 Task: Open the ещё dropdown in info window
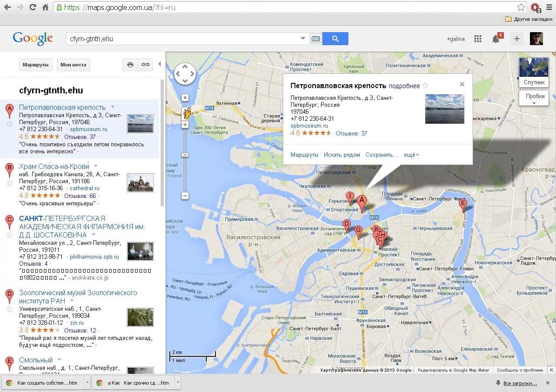click(x=412, y=155)
